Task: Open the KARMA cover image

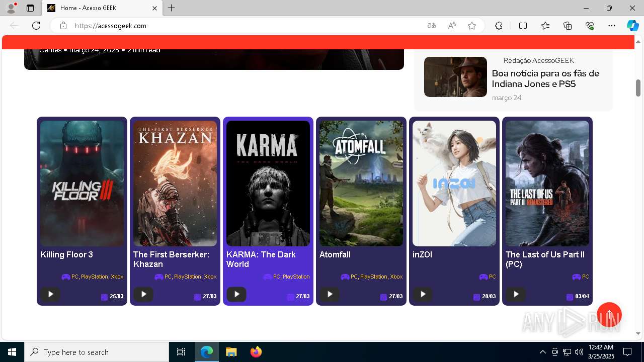Action: pos(268,184)
